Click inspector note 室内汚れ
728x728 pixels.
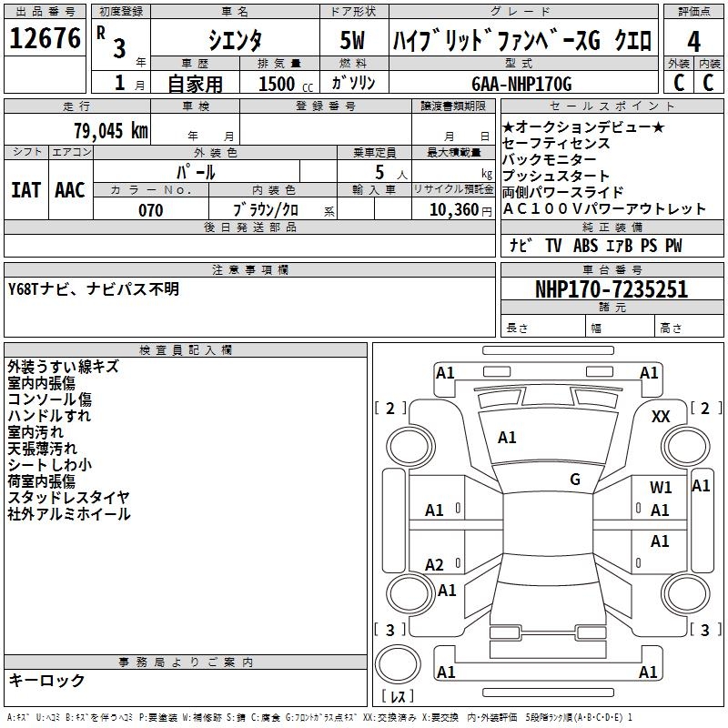click(x=35, y=431)
